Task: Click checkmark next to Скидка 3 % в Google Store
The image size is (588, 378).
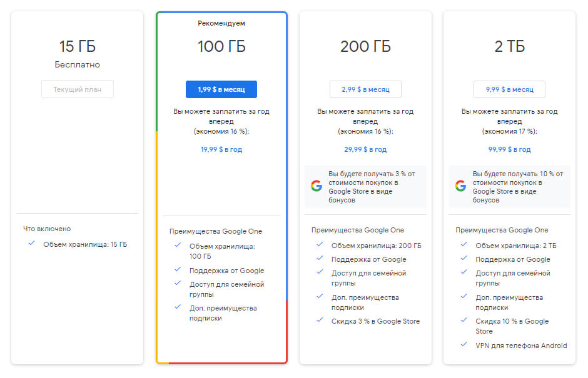Action: tap(320, 321)
